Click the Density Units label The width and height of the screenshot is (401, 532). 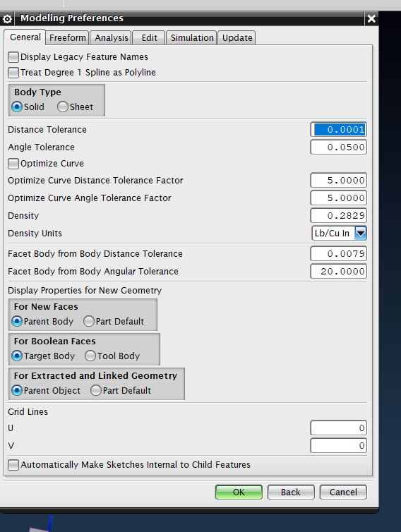(x=35, y=234)
